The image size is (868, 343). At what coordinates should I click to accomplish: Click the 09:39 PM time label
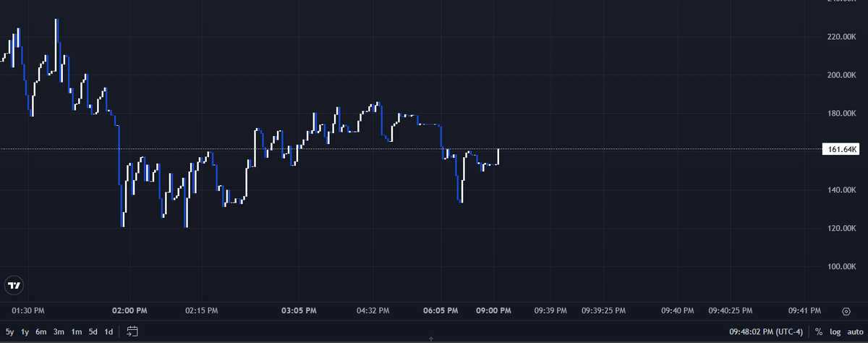pos(550,310)
